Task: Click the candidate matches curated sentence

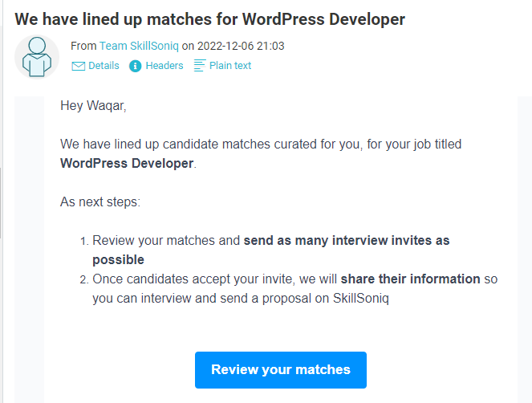Action: [x=261, y=145]
